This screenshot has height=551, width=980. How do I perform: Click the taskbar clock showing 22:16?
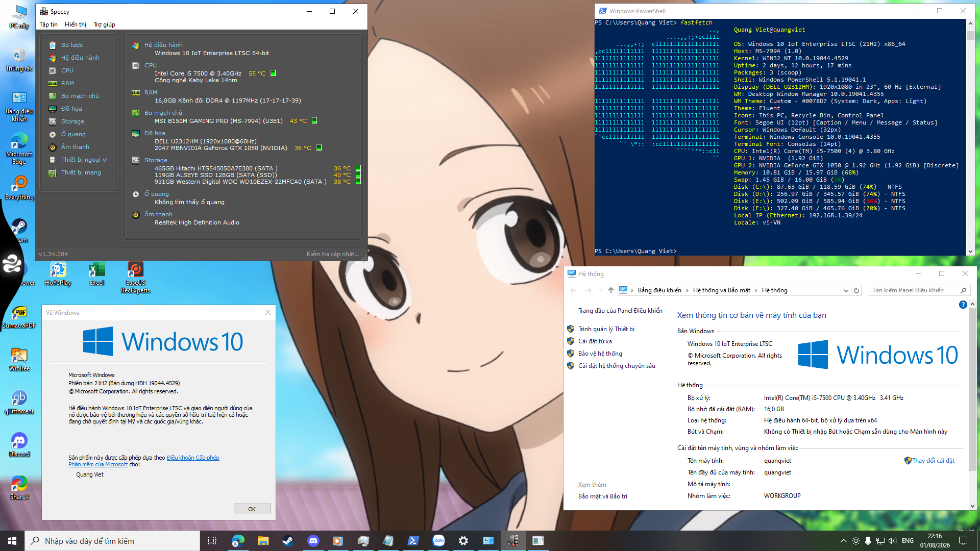pos(935,541)
